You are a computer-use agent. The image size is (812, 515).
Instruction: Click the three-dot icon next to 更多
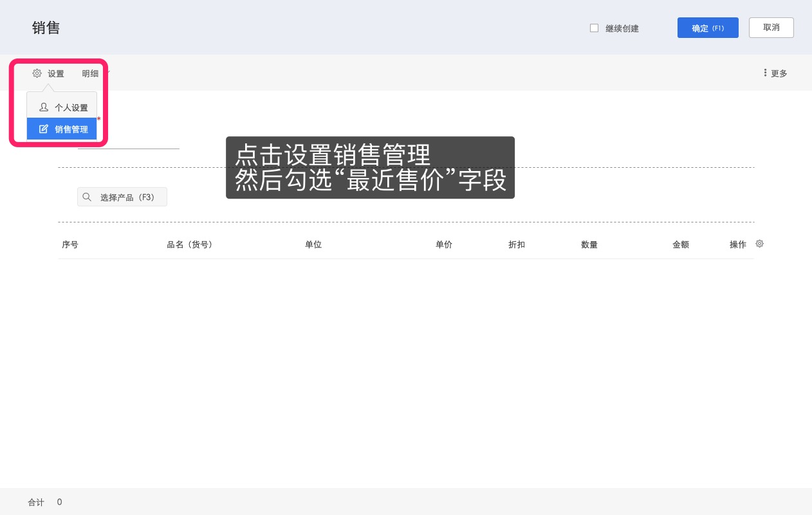[x=765, y=73]
